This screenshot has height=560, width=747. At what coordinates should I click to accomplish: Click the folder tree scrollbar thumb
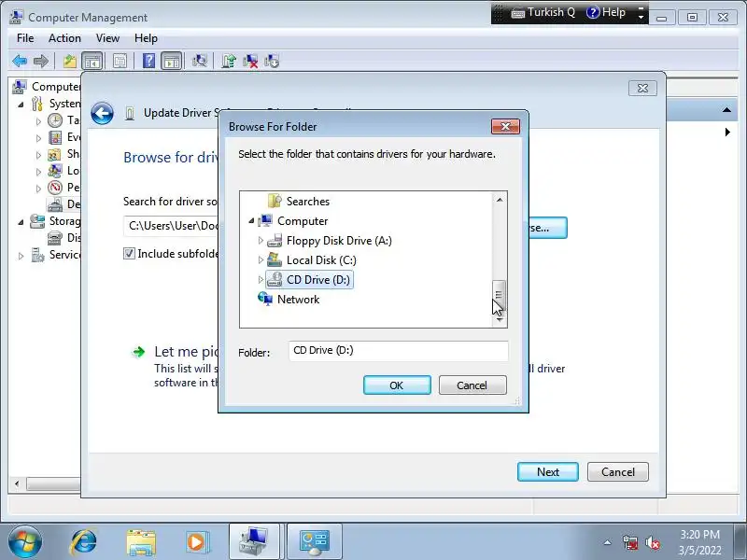[x=499, y=295]
